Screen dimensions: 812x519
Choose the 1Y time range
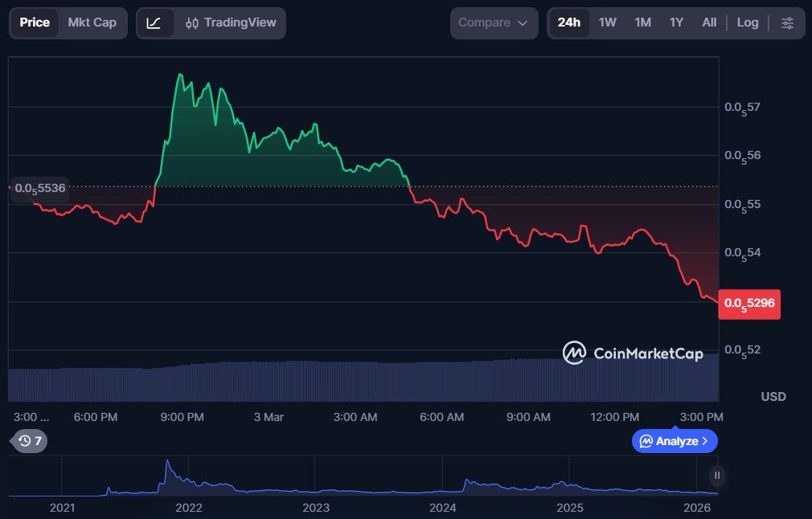pos(676,22)
